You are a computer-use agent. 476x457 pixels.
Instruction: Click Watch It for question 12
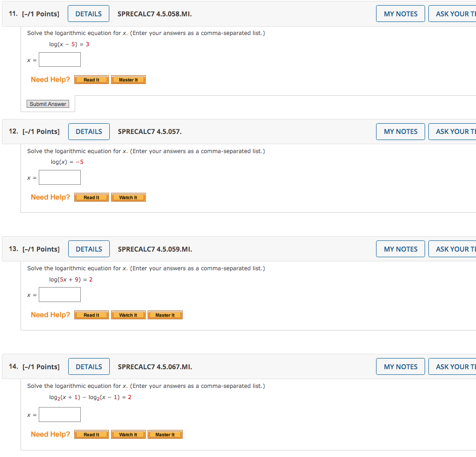coord(128,197)
